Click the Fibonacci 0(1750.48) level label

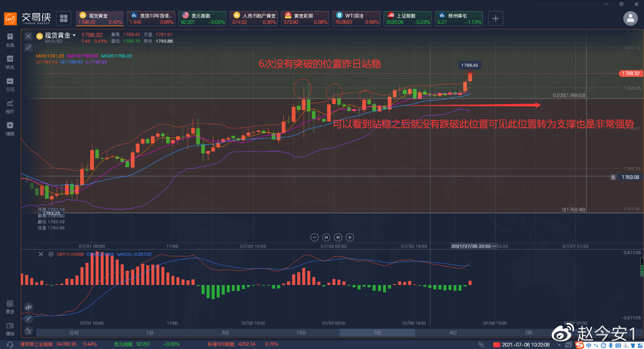tap(573, 209)
